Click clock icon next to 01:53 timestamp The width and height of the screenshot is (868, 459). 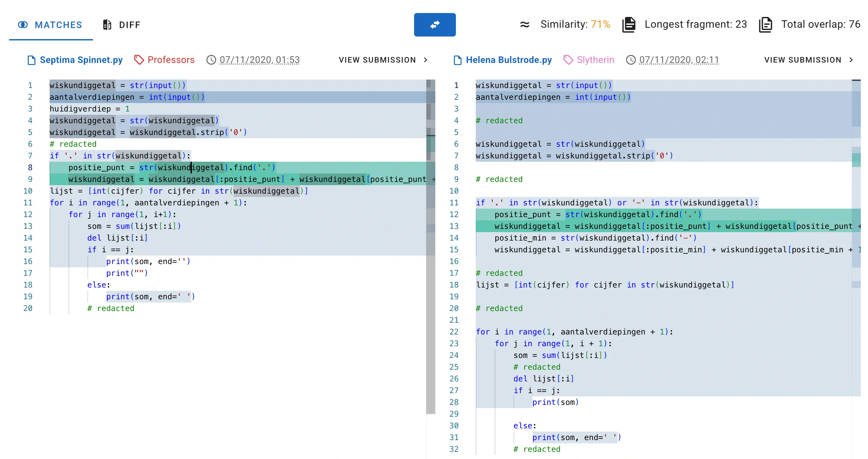[211, 60]
